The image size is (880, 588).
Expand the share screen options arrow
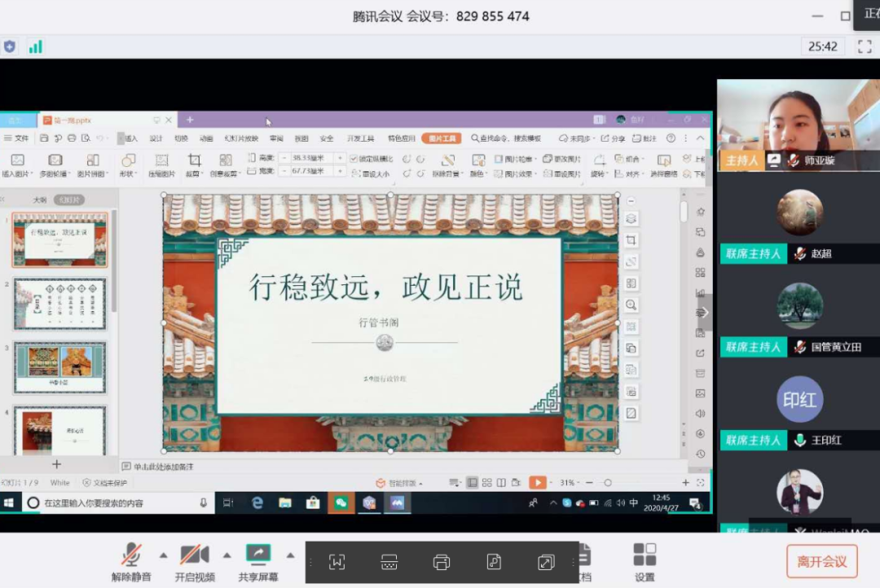click(290, 555)
